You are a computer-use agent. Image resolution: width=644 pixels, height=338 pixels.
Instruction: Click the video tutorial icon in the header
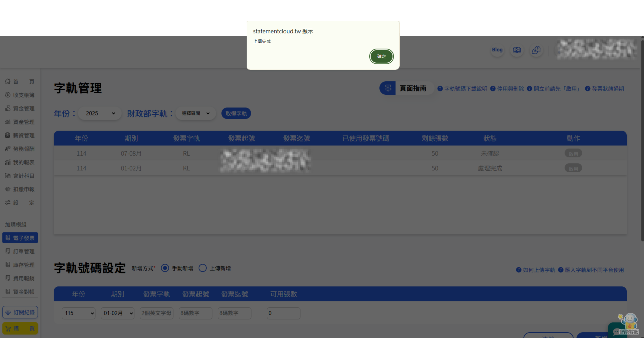[517, 50]
